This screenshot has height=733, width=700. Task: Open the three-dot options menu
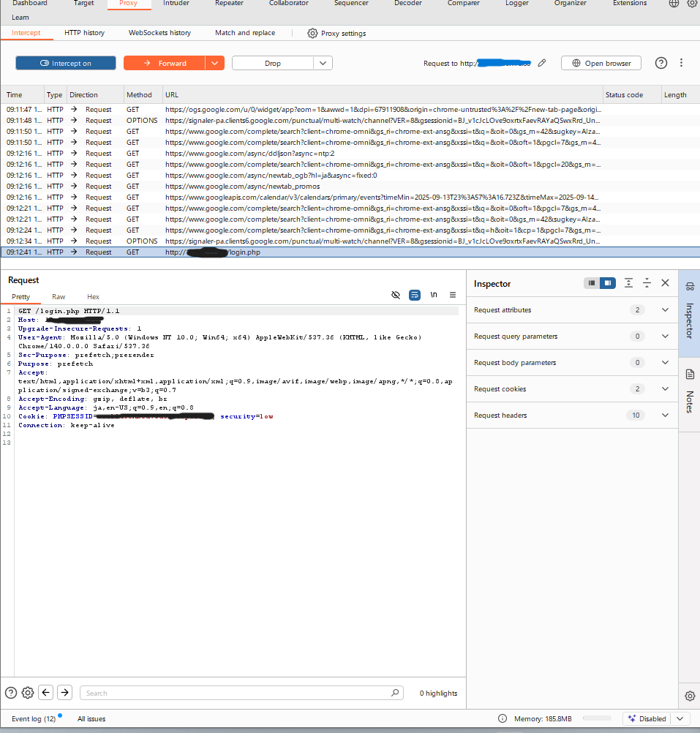(x=681, y=63)
